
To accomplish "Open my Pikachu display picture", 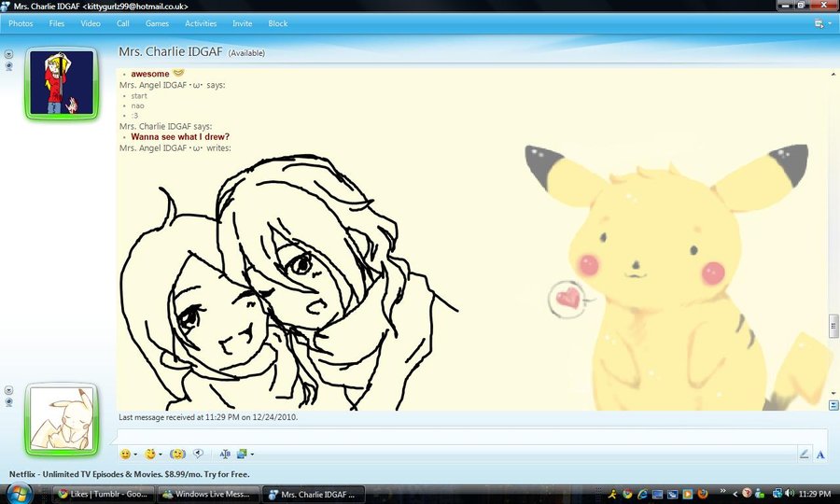I will 62,419.
